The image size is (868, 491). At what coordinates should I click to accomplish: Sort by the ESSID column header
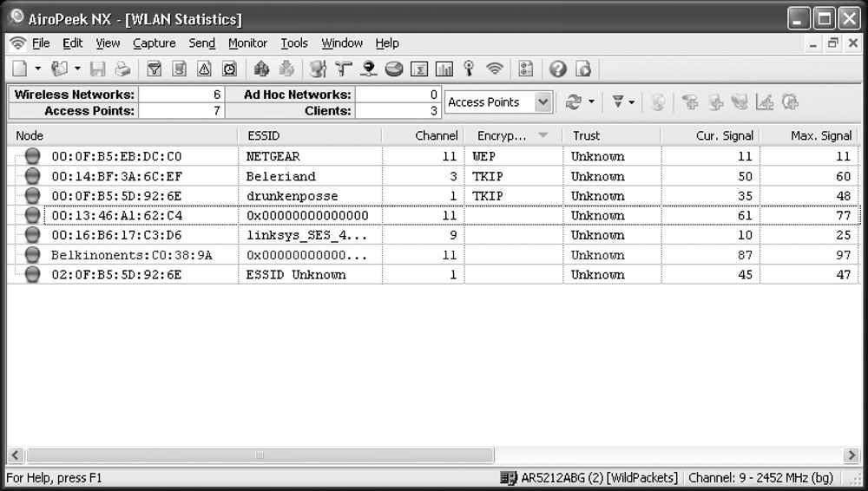[310, 135]
